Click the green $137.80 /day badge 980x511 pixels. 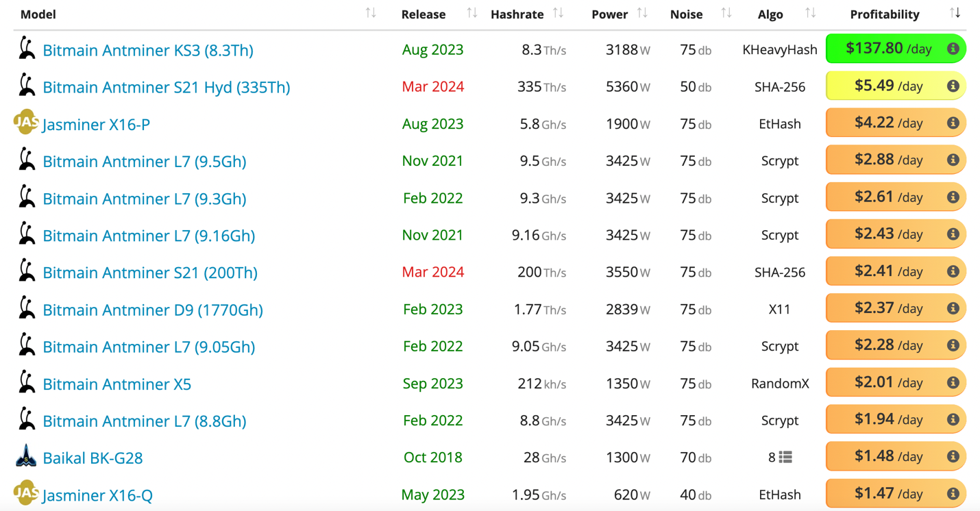coord(884,49)
